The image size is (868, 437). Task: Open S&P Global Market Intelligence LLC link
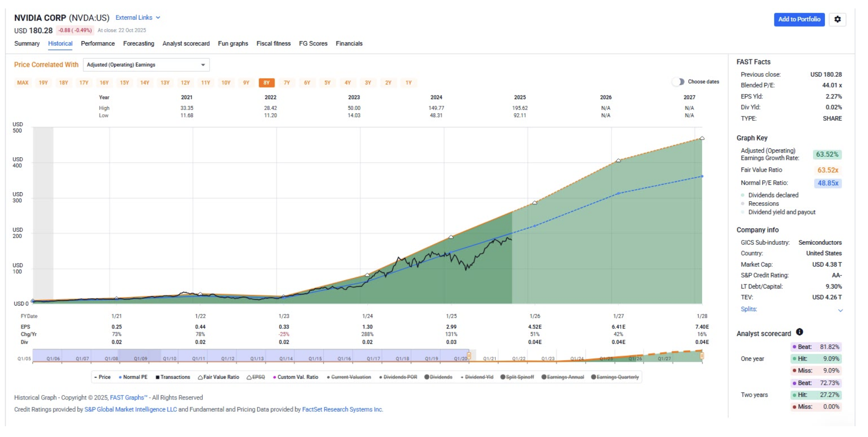(130, 409)
